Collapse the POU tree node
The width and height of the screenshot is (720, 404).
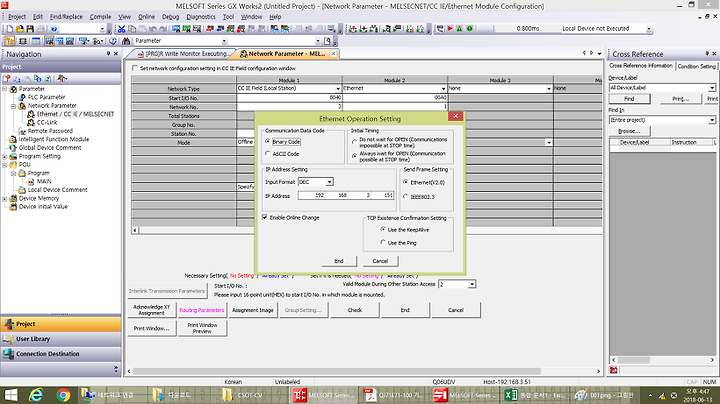5,165
